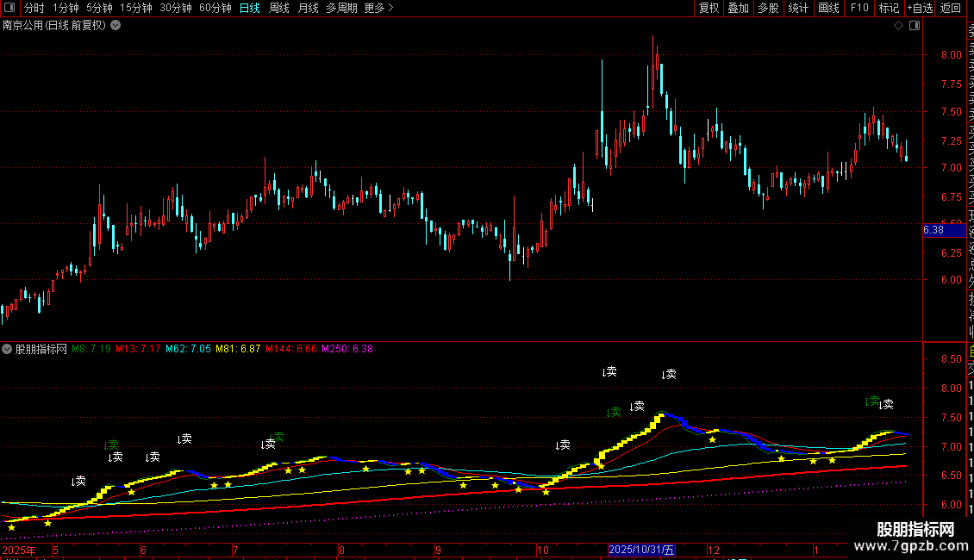Open the 叠加 overlay tool
Screen dimensions: 974x560
click(738, 8)
